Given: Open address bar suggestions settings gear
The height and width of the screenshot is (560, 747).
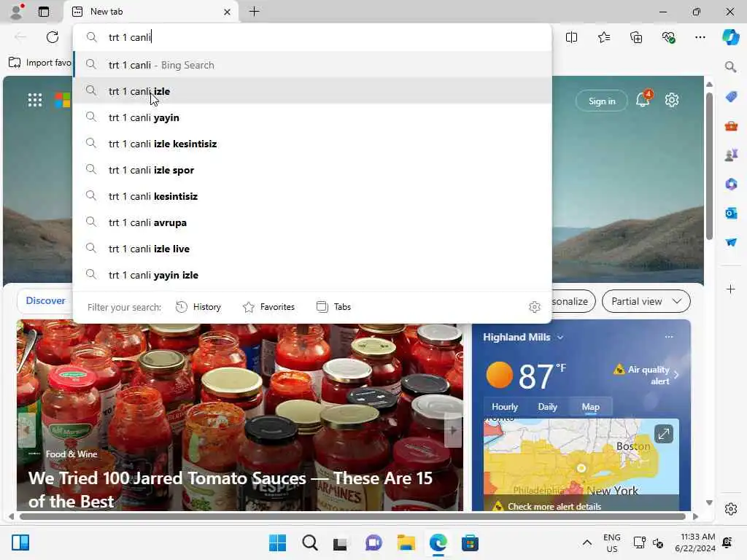Looking at the screenshot, I should [x=535, y=307].
